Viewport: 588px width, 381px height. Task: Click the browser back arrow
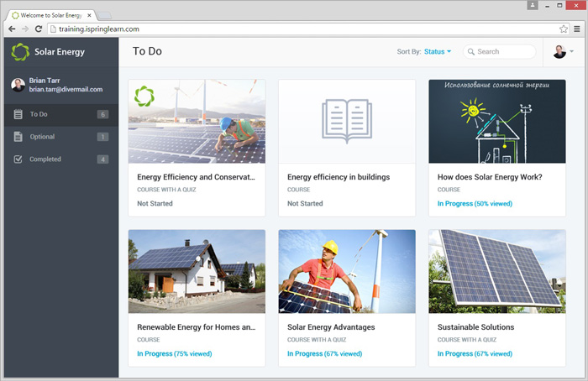(x=12, y=29)
